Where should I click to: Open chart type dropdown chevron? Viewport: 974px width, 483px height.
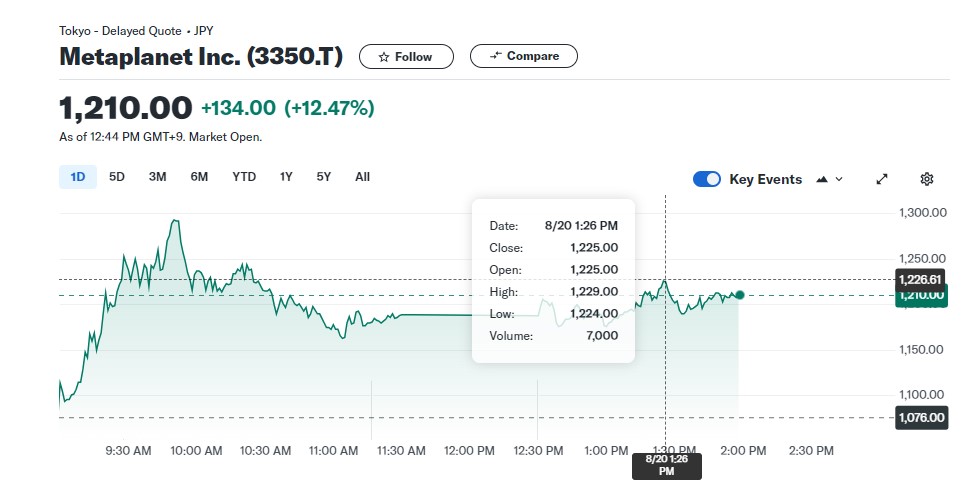pyautogui.click(x=839, y=179)
